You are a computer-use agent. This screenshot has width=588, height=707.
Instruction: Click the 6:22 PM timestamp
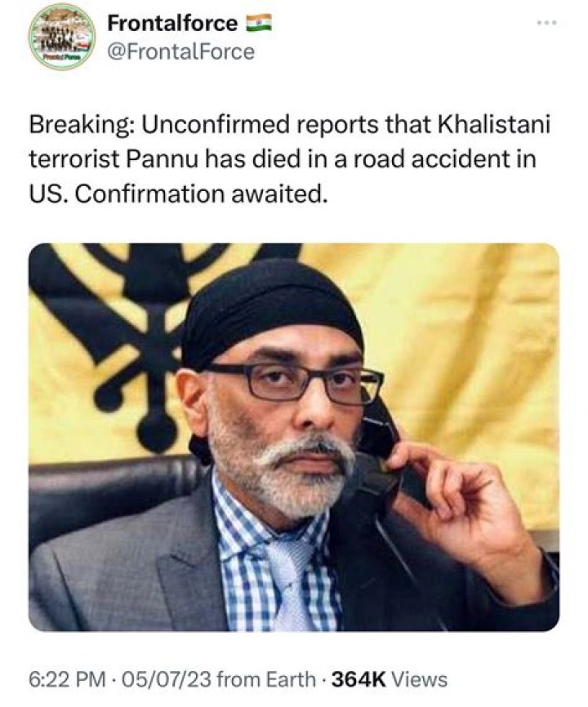click(x=68, y=679)
